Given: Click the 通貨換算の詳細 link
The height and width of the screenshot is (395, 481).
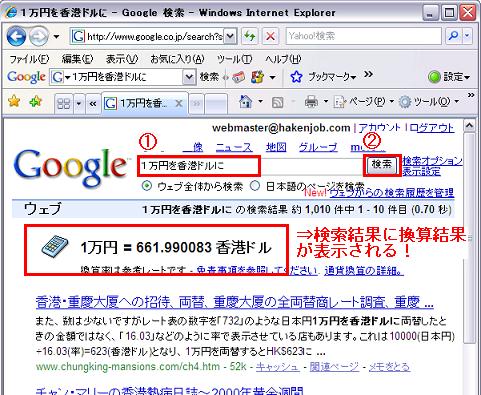Looking at the screenshot, I should pos(364,271).
